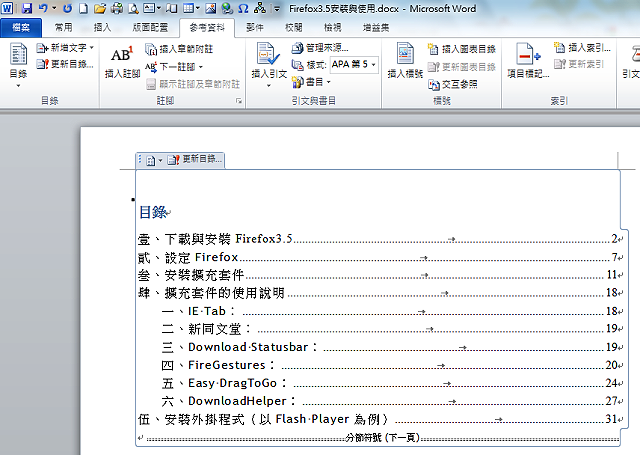Click the open-book icon in the quick toolbar
Image resolution: width=640 pixels, height=455 pixels.
pos(171,8)
